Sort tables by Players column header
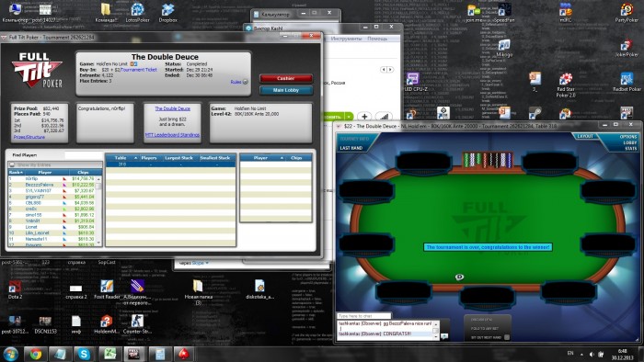 click(x=149, y=158)
